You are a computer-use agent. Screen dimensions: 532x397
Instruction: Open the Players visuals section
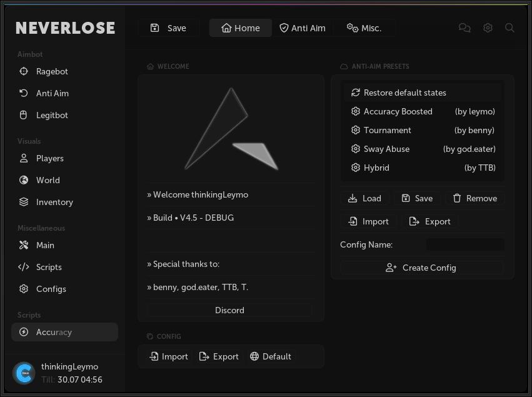[x=49, y=158]
